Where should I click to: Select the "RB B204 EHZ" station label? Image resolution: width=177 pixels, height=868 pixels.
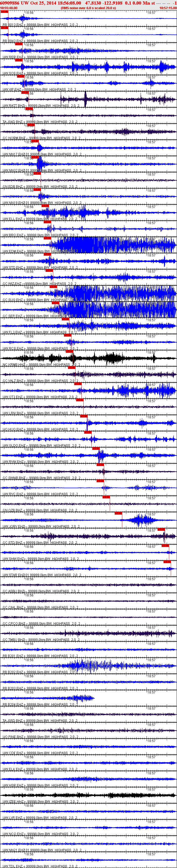point(13,704)
